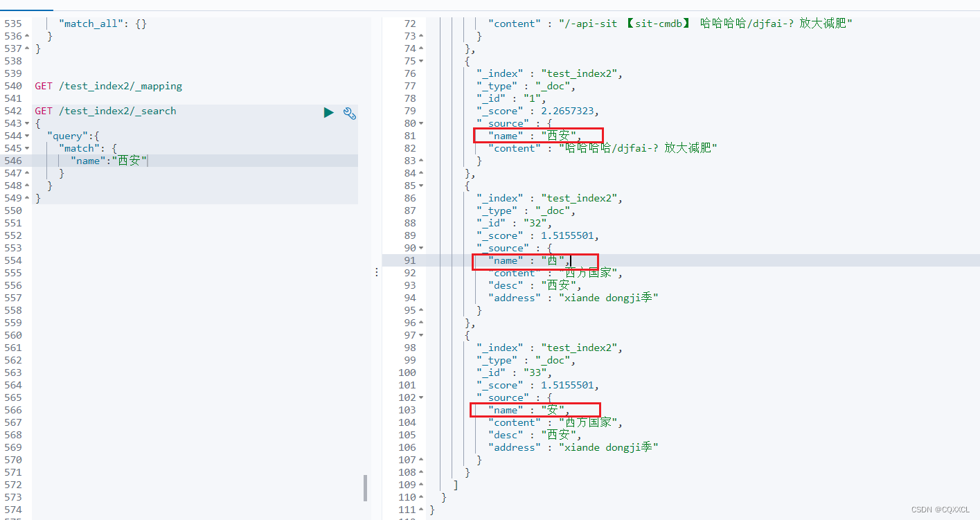Click the "match_all": {} line
The height and width of the screenshot is (520, 980).
103,24
